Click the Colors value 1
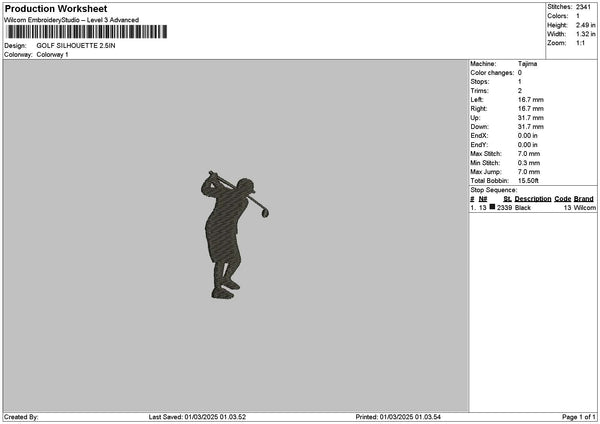This screenshot has width=600, height=424. tap(578, 16)
